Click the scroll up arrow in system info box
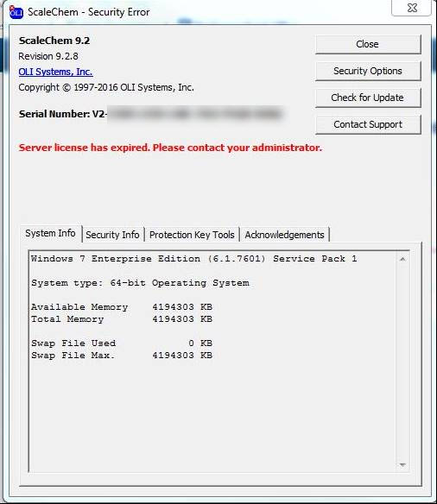 [402, 259]
